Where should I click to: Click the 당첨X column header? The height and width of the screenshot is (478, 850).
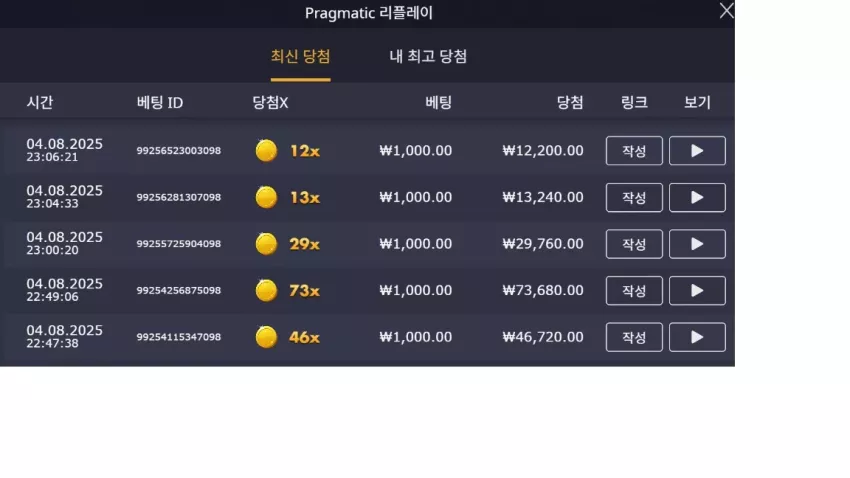(270, 102)
